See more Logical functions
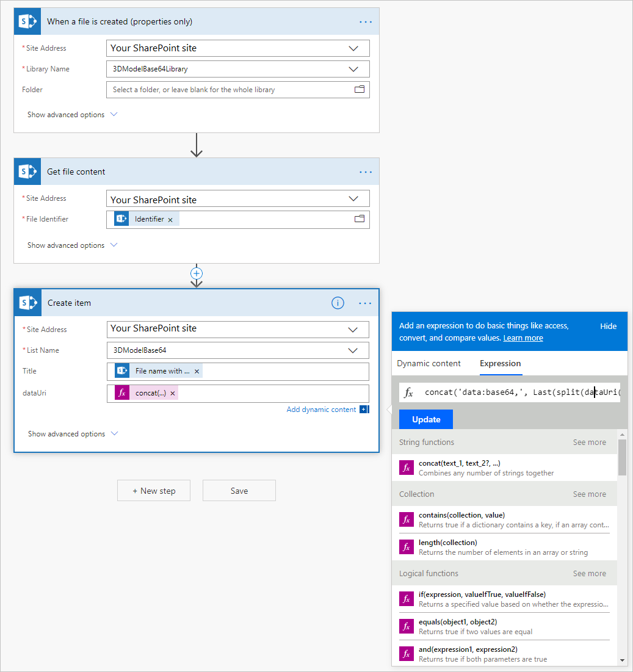Image resolution: width=633 pixels, height=672 pixels. [x=589, y=574]
